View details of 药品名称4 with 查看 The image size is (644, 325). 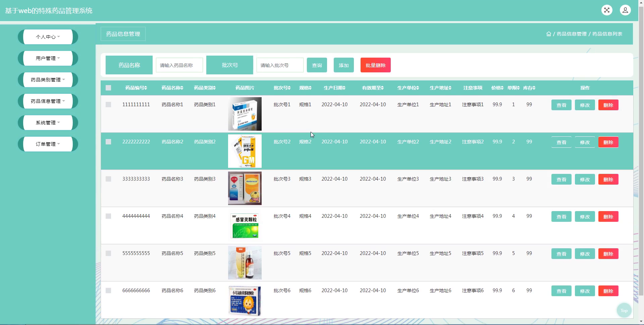pos(561,216)
